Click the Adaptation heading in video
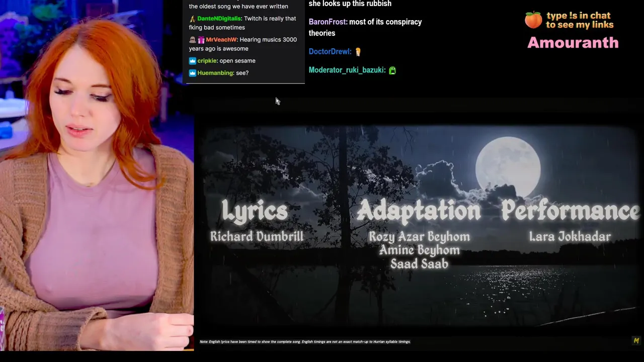Viewport: 644px width, 362px height. (x=419, y=210)
